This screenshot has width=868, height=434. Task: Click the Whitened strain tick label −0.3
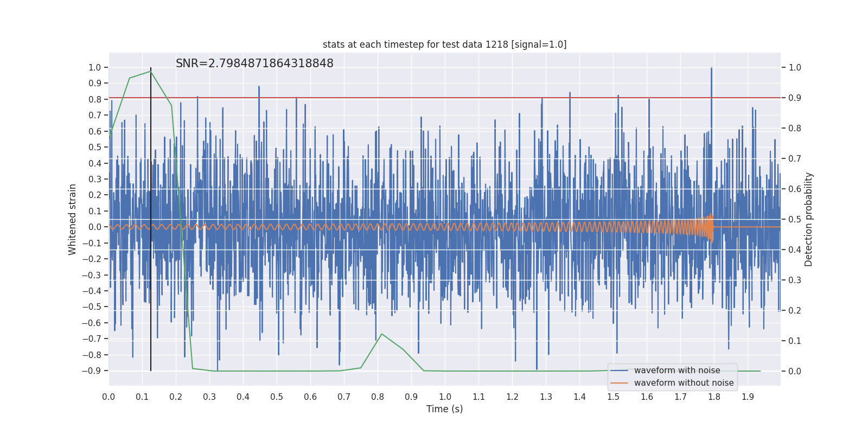click(92, 275)
